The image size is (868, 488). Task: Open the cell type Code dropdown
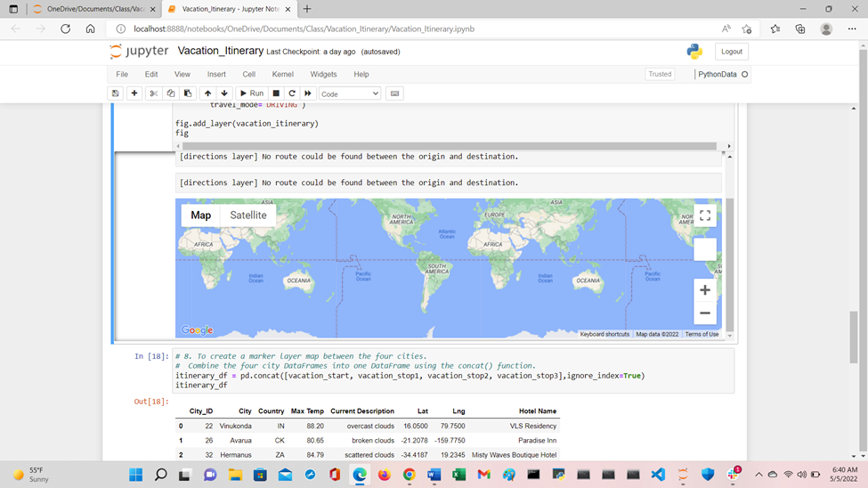pos(350,94)
